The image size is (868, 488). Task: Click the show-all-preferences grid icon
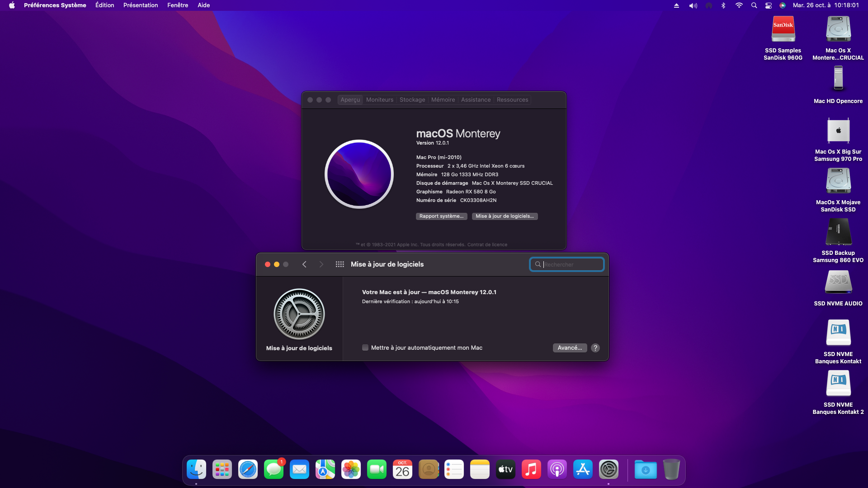click(x=340, y=264)
